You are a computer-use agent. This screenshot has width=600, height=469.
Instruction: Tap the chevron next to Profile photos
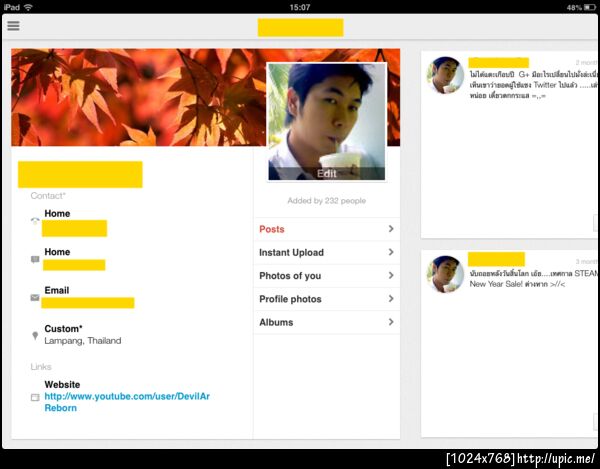[391, 299]
